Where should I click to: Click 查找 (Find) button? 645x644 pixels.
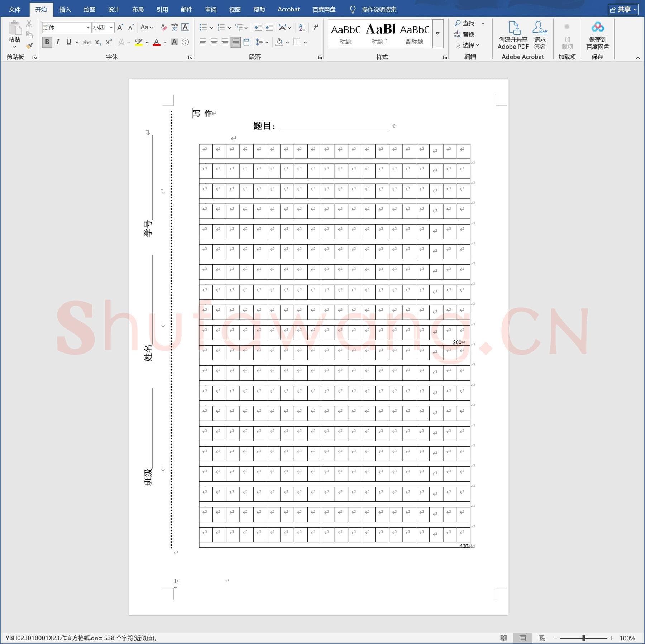point(465,23)
